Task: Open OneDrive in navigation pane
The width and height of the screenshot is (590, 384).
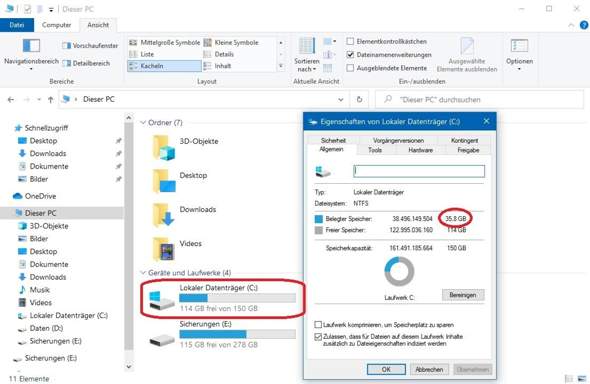Action: pos(34,196)
